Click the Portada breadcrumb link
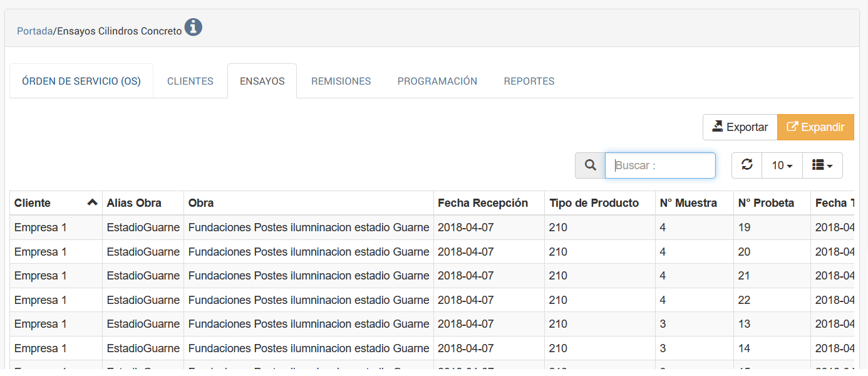Viewport: 868px width, 376px height. (34, 31)
